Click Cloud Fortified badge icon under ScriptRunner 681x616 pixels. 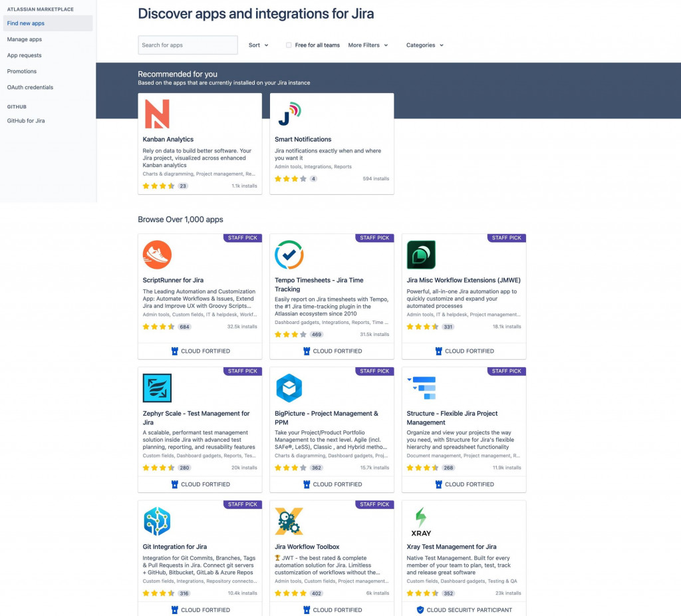click(x=175, y=351)
